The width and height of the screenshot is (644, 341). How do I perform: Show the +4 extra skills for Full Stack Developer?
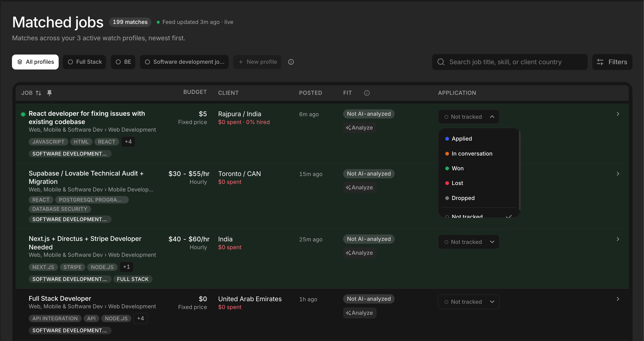click(141, 318)
